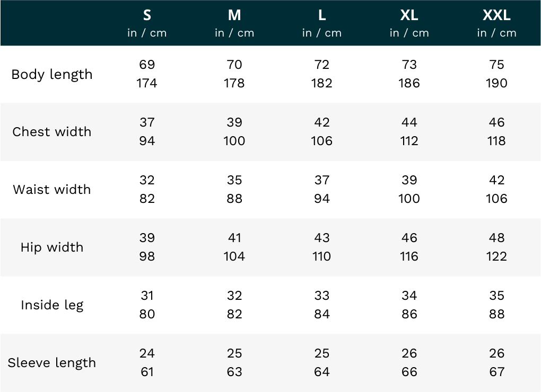Click hip width 98 cm for size S
Image resolution: width=541 pixels, height=392 pixels.
[147, 256]
